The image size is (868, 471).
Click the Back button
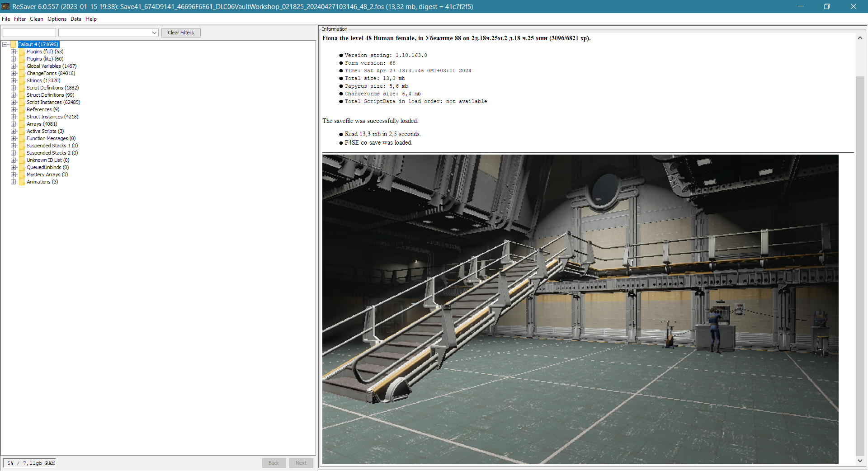(274, 463)
